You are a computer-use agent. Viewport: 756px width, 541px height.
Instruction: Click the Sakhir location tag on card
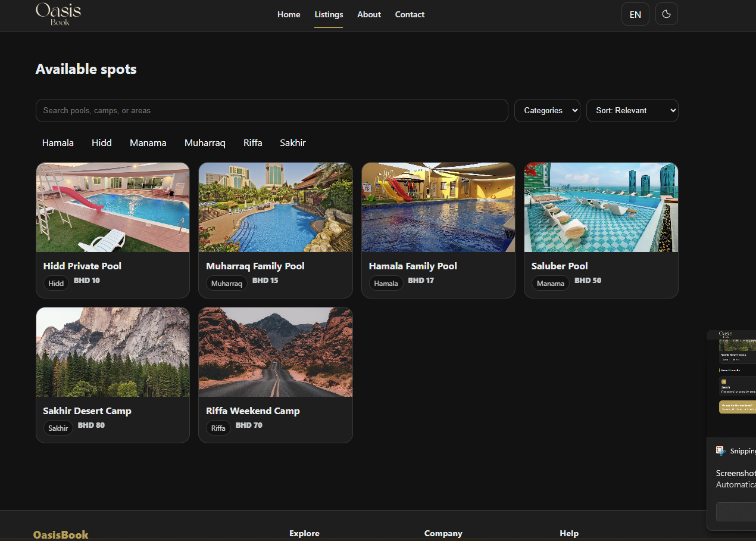click(58, 428)
